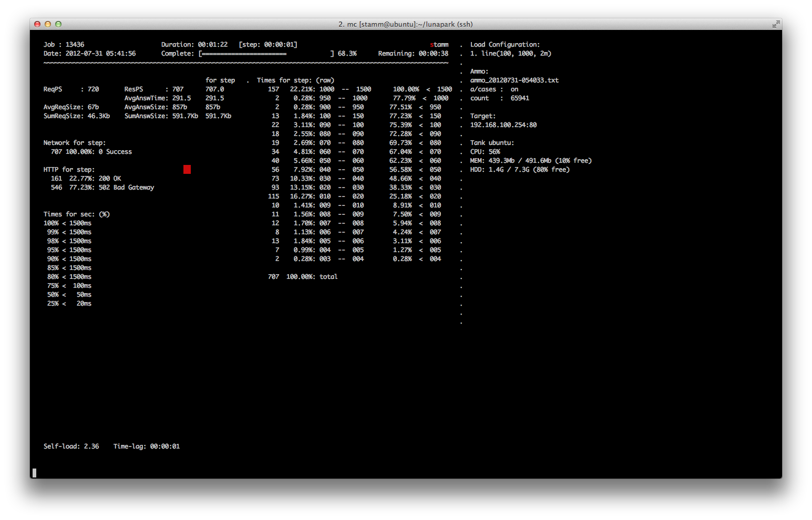Click the Remaining 00:00:38 timer
Viewport: 812px width, 520px height.
tap(413, 54)
